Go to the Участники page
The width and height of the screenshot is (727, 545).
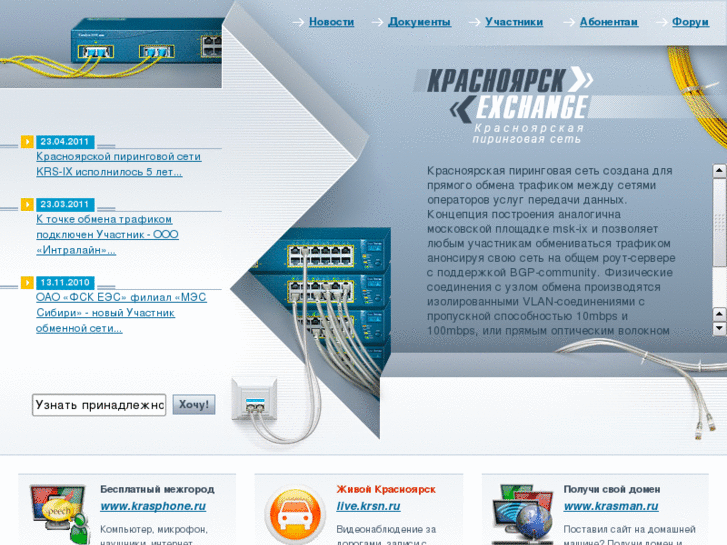(x=514, y=22)
